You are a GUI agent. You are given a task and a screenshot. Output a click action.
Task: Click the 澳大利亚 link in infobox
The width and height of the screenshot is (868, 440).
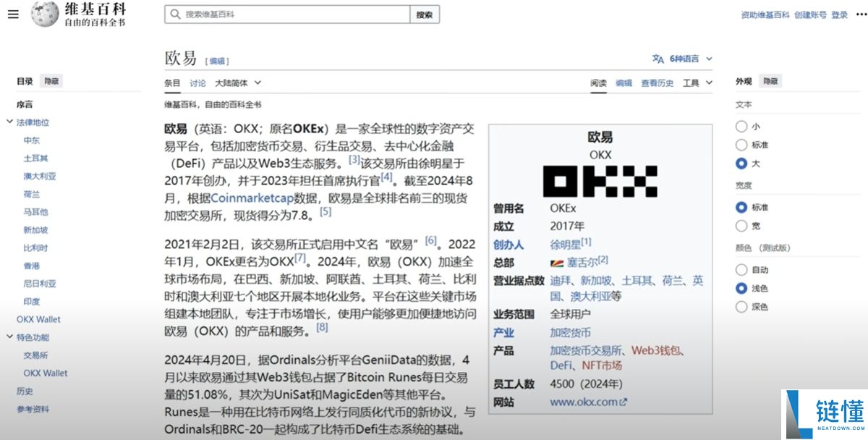[590, 296]
